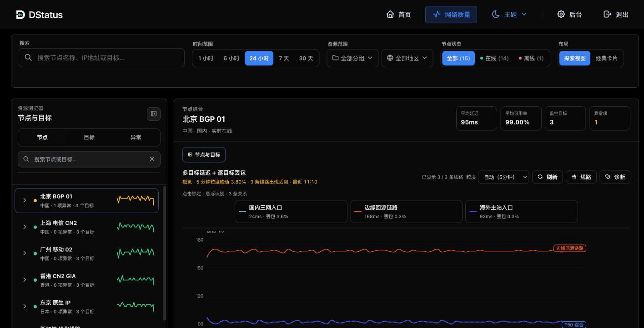Switch layout to 探索视图

[574, 58]
